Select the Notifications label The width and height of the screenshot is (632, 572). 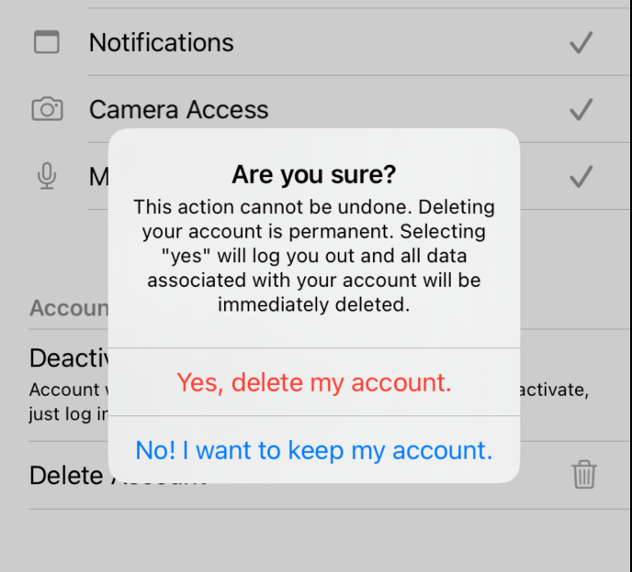pyautogui.click(x=161, y=42)
